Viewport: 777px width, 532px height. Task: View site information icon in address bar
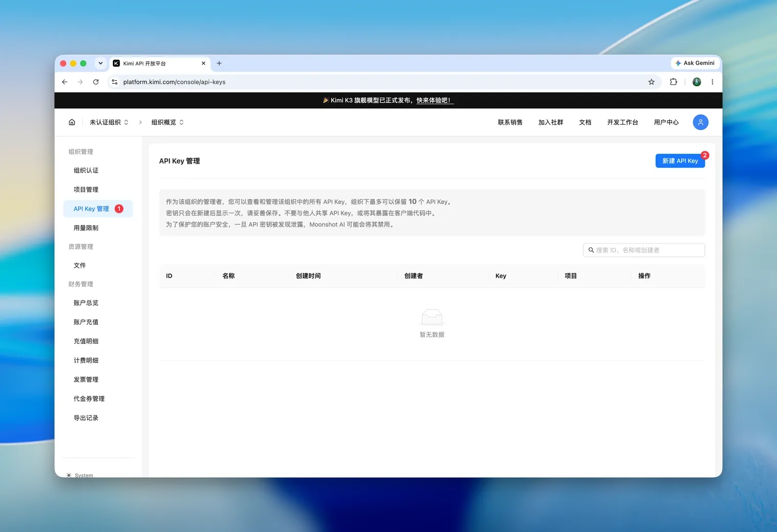[x=115, y=82]
